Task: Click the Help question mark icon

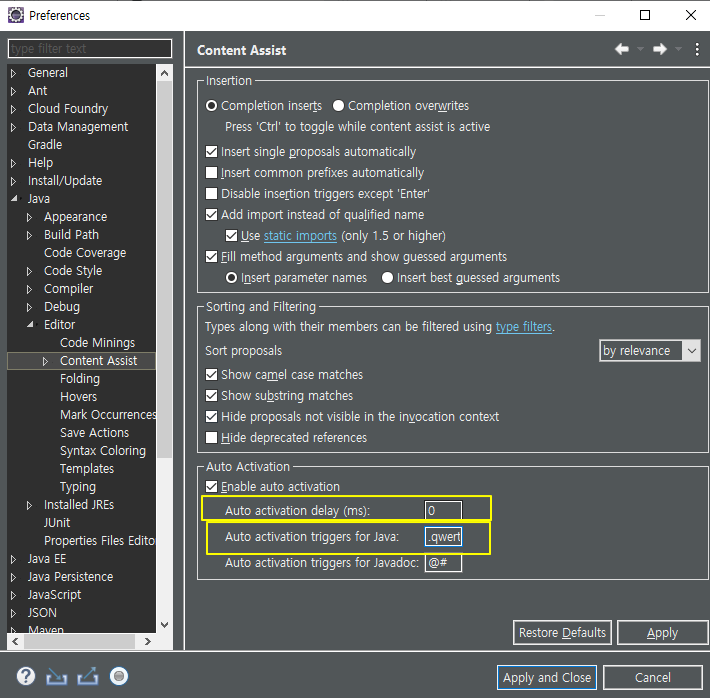Action: click(26, 676)
